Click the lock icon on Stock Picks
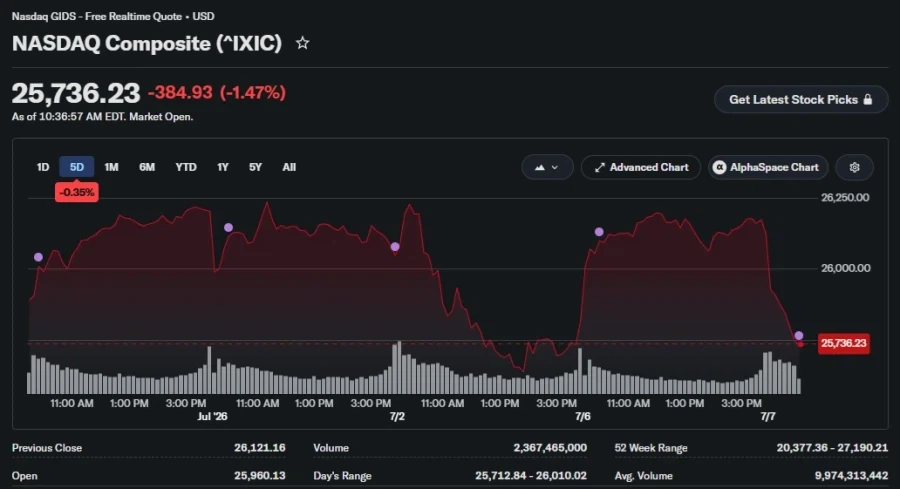This screenshot has height=489, width=900. [868, 99]
